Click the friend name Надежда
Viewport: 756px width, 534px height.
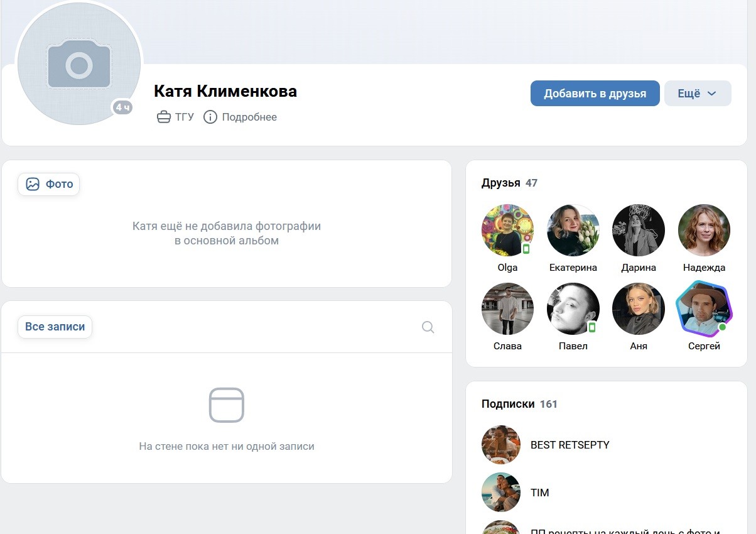coord(705,268)
